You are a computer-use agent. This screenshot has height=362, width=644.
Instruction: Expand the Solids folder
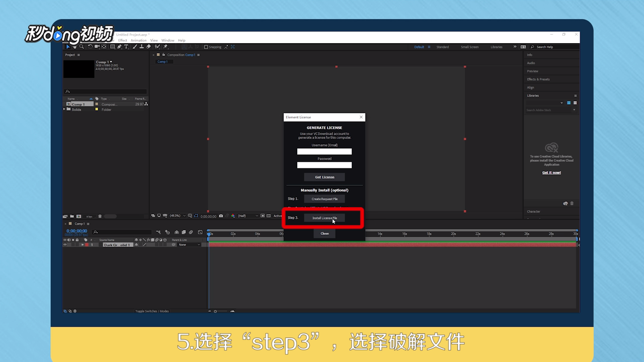point(64,109)
